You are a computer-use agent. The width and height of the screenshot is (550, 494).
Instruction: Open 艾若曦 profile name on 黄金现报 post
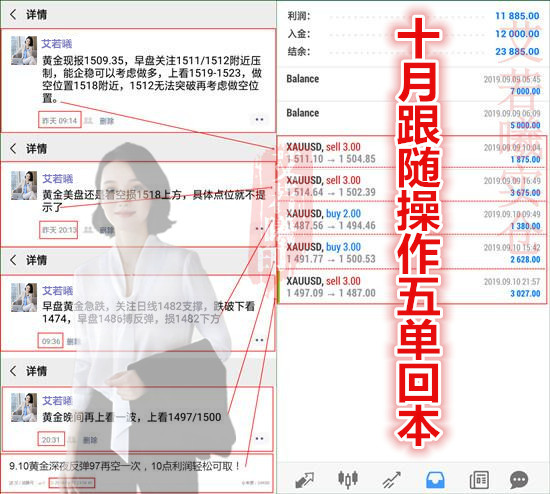(x=57, y=44)
